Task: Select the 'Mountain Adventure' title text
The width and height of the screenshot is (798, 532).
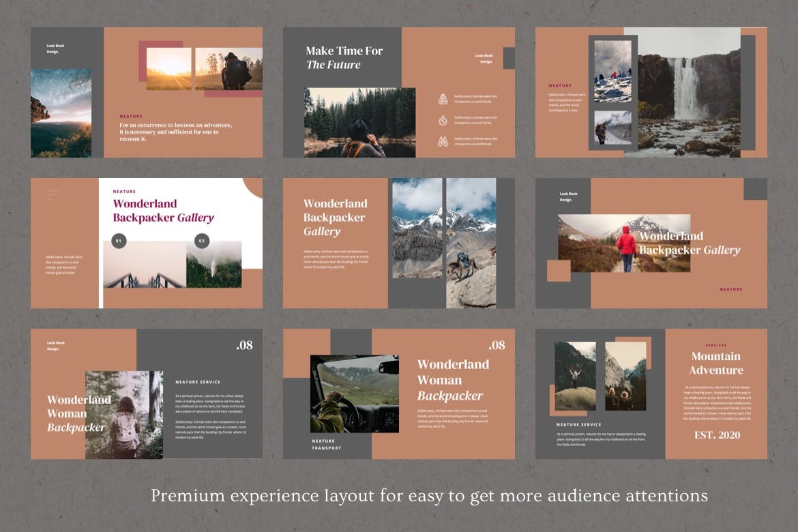Action: [715, 363]
